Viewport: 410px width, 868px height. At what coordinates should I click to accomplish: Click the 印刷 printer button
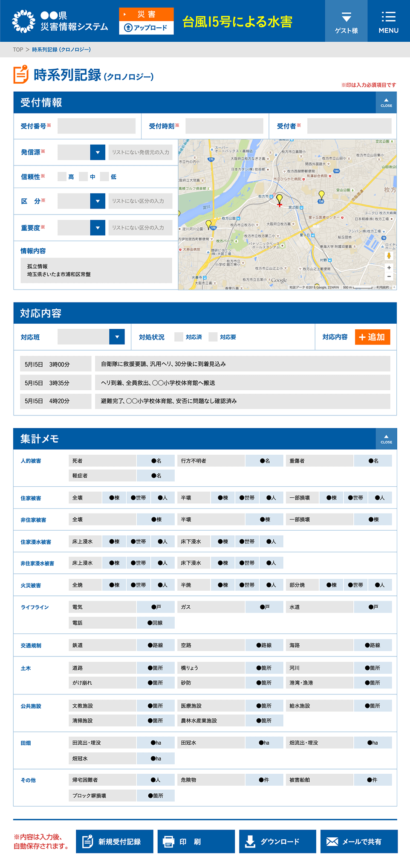196,841
